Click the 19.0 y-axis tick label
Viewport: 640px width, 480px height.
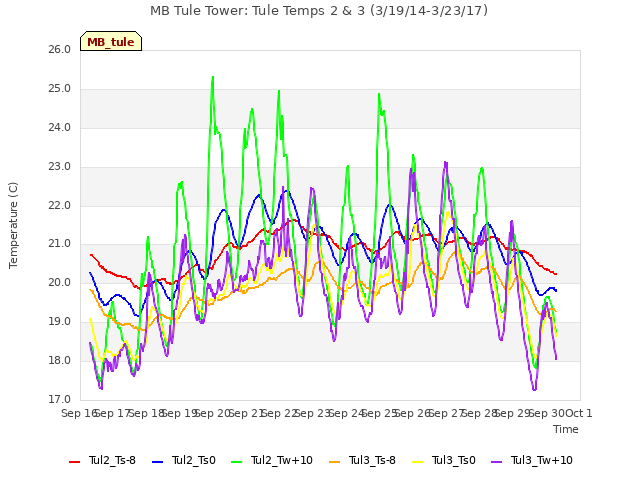59,322
